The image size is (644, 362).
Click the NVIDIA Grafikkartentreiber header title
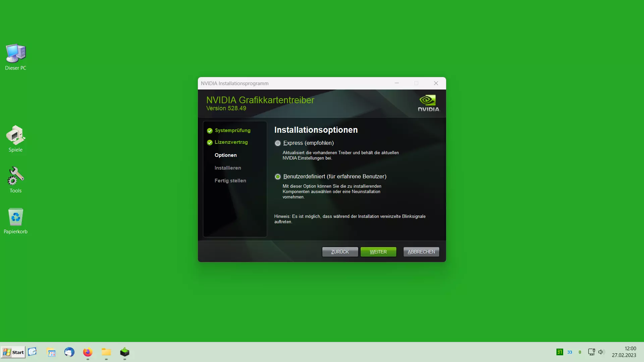click(260, 100)
